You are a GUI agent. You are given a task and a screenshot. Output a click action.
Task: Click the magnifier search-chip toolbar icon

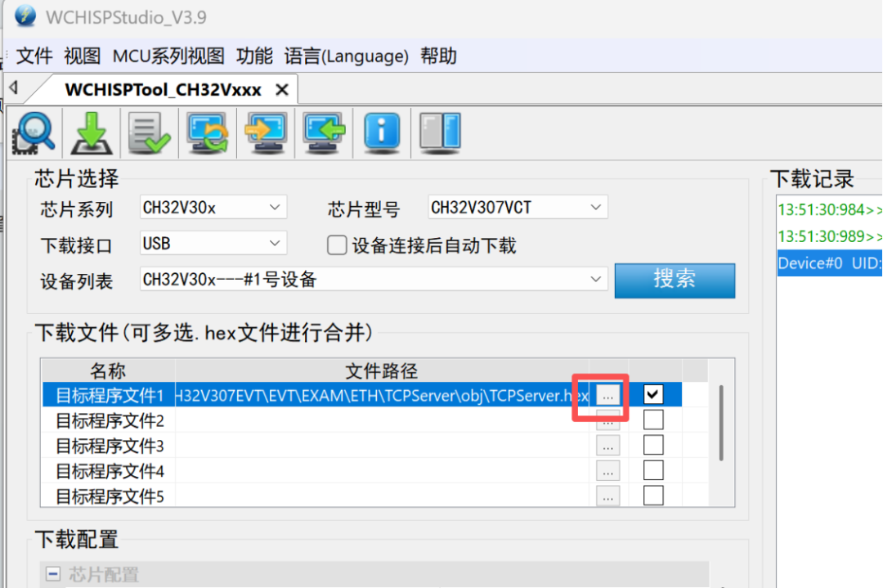point(34,133)
